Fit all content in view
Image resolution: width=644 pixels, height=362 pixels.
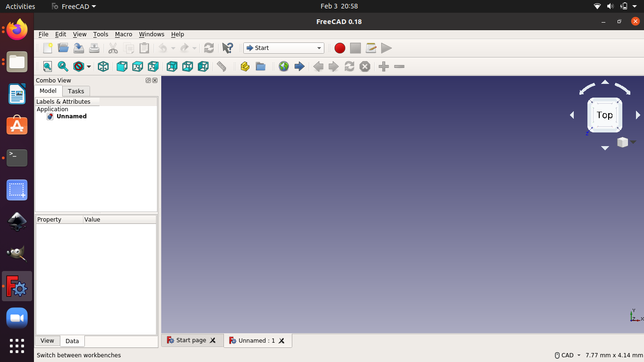(x=48, y=66)
